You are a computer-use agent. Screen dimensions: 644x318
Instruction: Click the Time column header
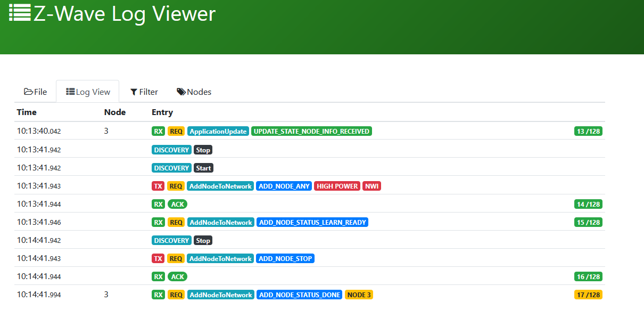pyautogui.click(x=27, y=112)
